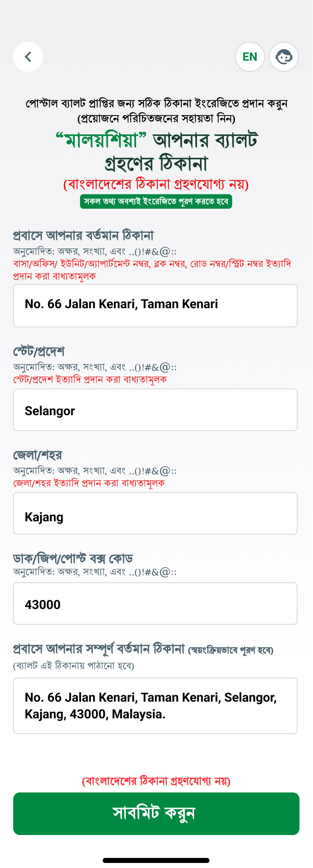
Task: Click the 43000 postal code field
Action: 155,603
